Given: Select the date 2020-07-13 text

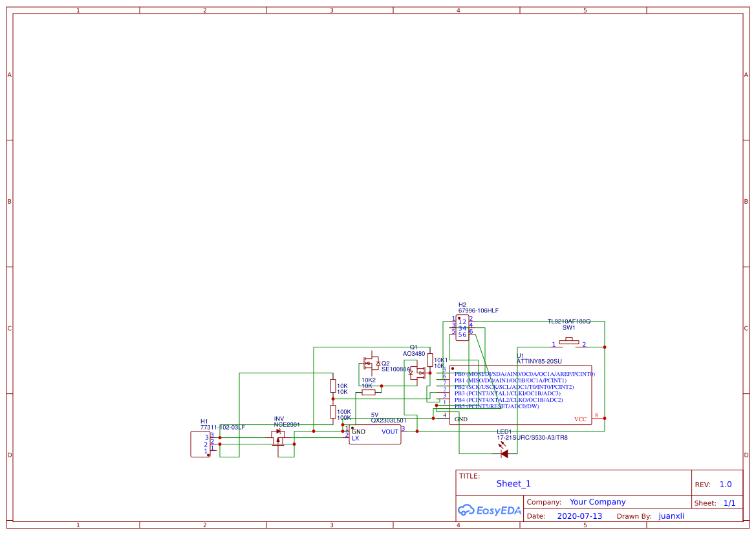Looking at the screenshot, I should click(579, 516).
